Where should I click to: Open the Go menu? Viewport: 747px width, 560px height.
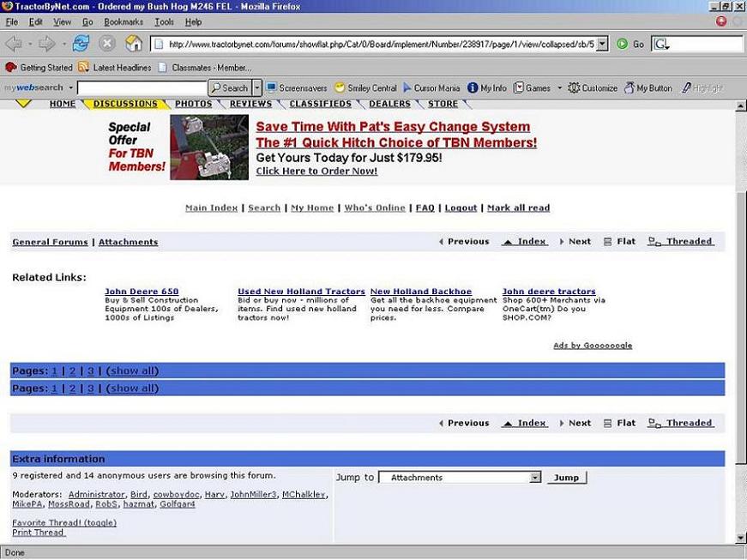tap(87, 22)
